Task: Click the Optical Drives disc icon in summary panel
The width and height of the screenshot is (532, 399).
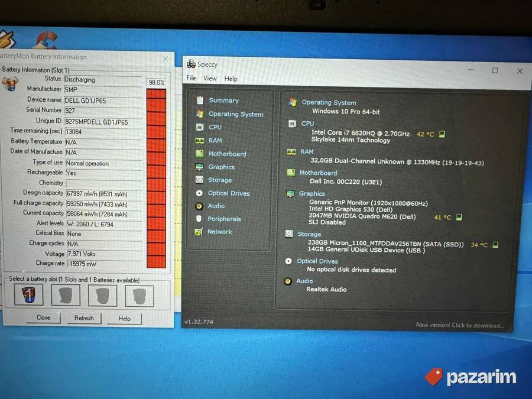Action: click(x=288, y=261)
